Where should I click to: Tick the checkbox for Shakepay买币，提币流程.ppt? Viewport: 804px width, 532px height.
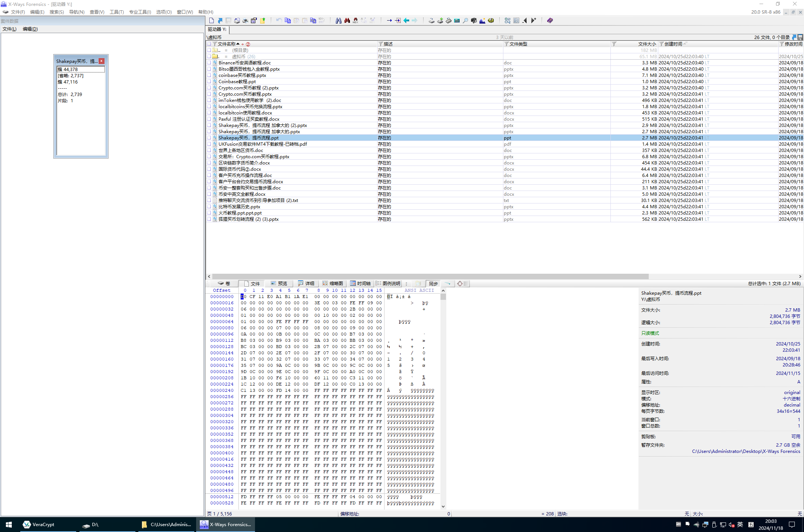click(209, 138)
